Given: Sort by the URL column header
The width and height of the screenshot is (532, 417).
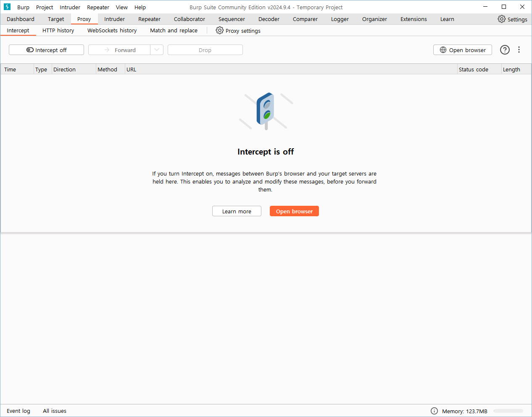Looking at the screenshot, I should pos(291,69).
